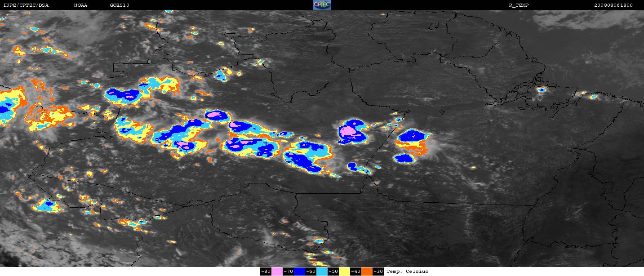Select the pink legend swatch
The width and height of the screenshot is (644, 276).
(277, 272)
